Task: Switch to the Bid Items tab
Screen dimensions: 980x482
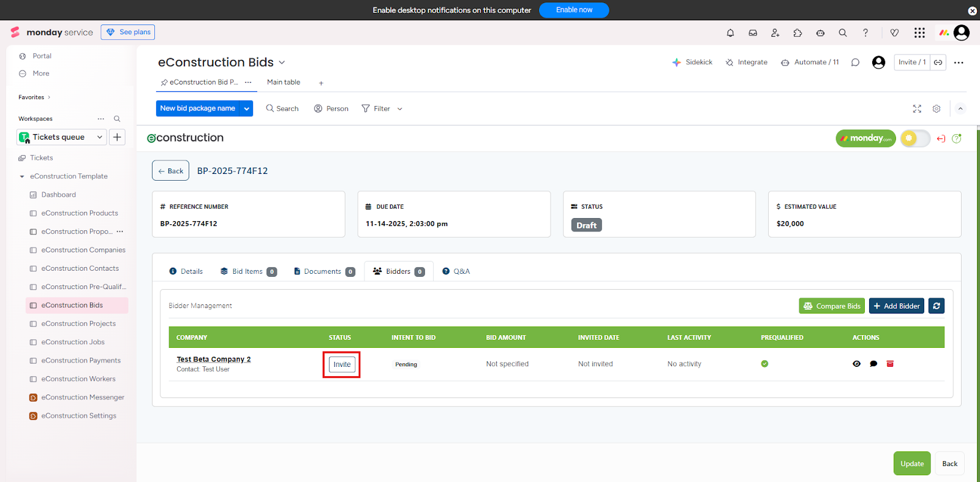Action: click(247, 271)
